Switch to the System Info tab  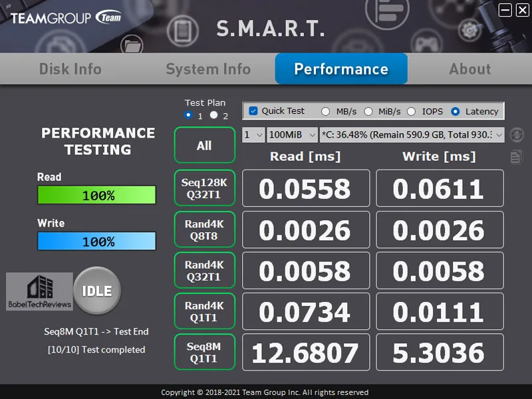(x=208, y=69)
